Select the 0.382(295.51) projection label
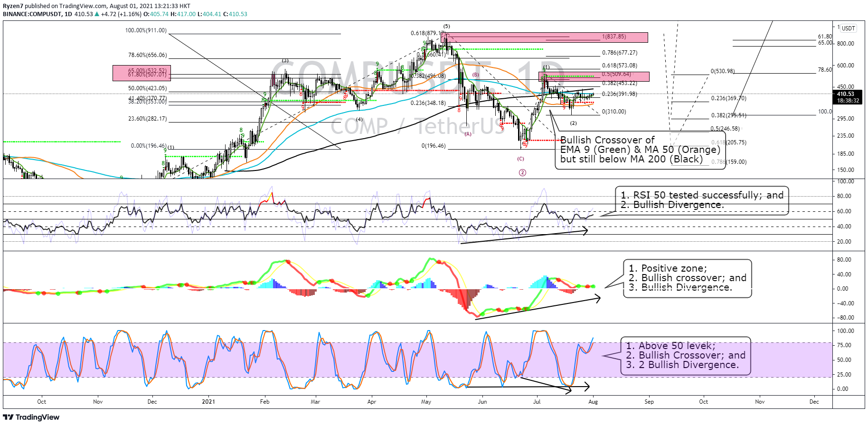The image size is (868, 426). point(728,115)
